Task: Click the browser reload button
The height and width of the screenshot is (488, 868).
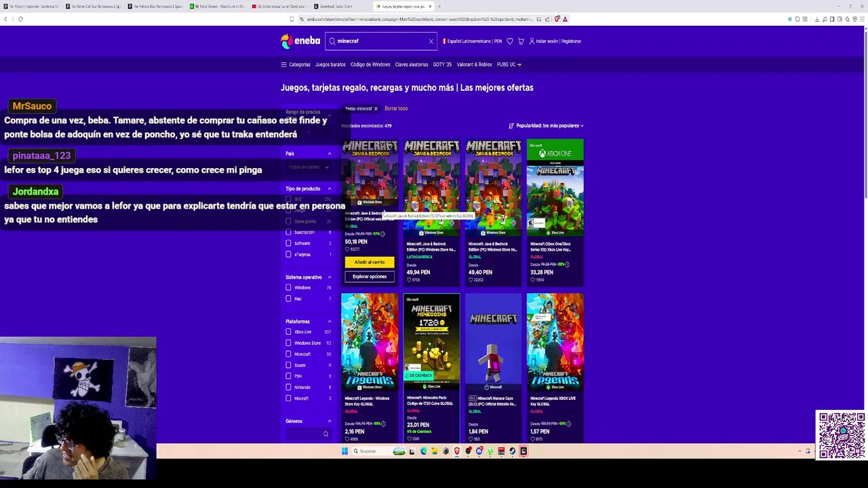Action: [20, 19]
